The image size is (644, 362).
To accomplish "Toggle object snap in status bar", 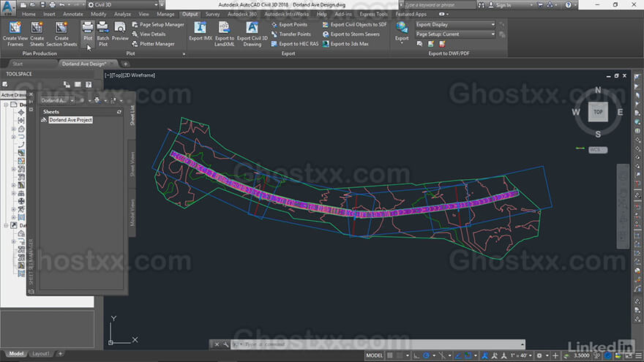I will pyautogui.click(x=468, y=355).
